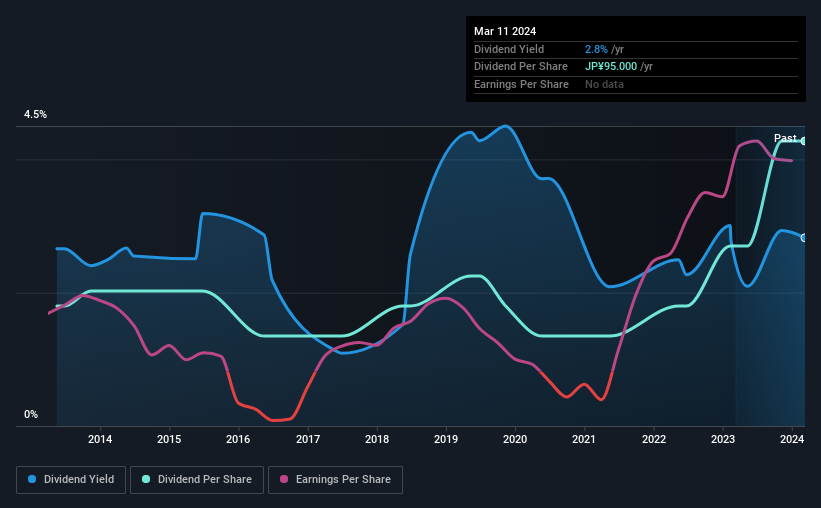
Task: Select the 2018 x-axis year label
Action: [377, 439]
